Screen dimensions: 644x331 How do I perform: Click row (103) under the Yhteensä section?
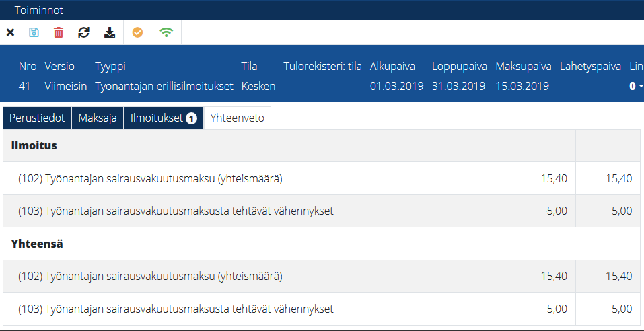click(176, 309)
